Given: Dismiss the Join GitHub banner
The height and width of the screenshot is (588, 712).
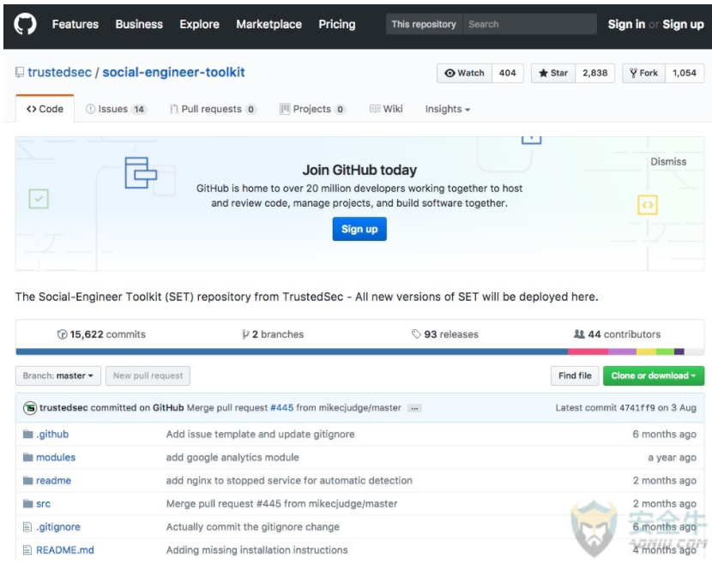Looking at the screenshot, I should tap(668, 162).
